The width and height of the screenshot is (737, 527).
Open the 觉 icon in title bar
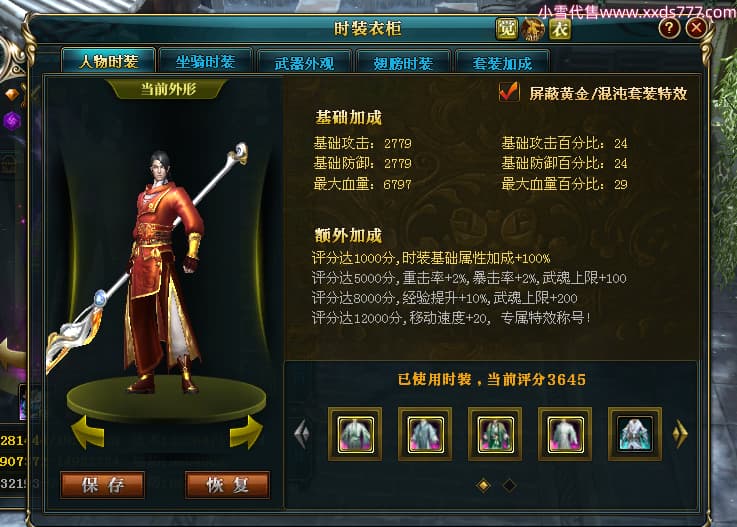point(507,29)
